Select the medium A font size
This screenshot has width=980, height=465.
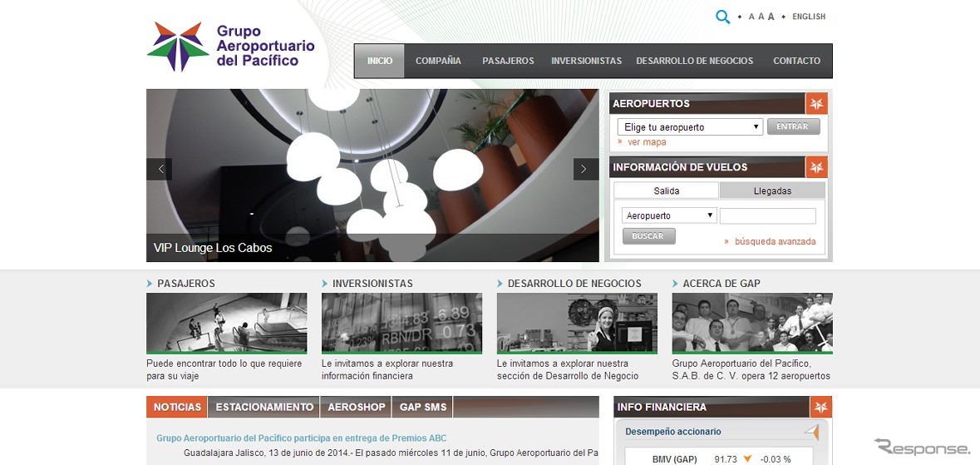(x=761, y=17)
